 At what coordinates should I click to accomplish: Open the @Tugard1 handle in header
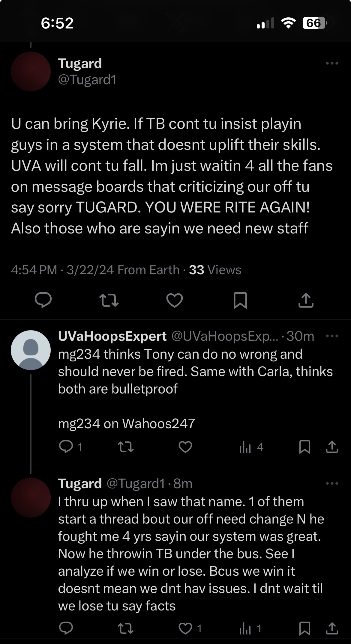[87, 80]
